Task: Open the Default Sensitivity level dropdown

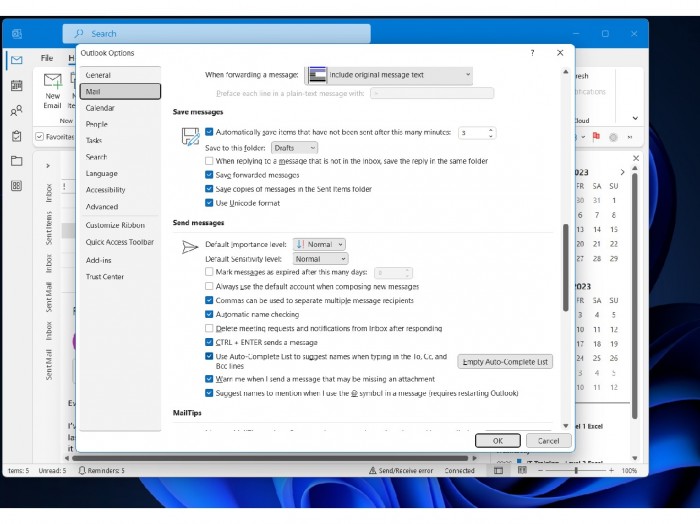Action: (320, 259)
